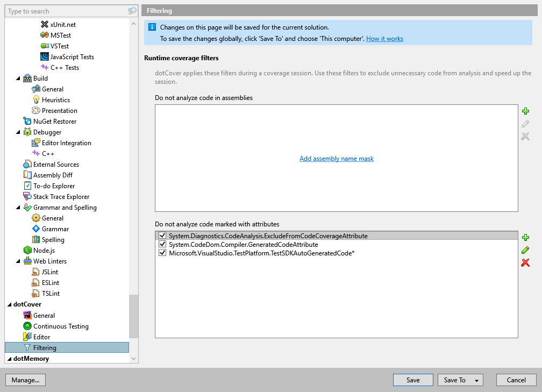Click the xUnit.net icon in sidebar
The width and height of the screenshot is (542, 392).
click(x=45, y=24)
